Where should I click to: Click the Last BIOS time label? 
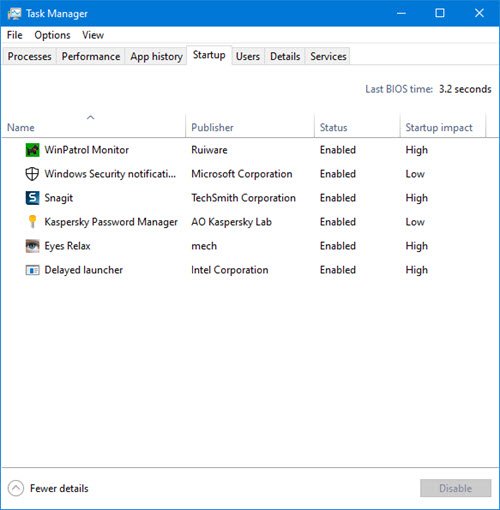[399, 89]
